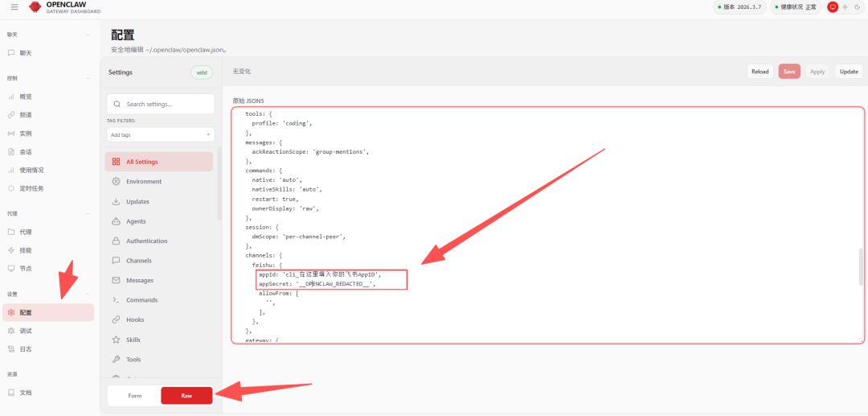The width and height of the screenshot is (868, 416).
Task: Enable light theme sun icon
Action: (x=845, y=7)
